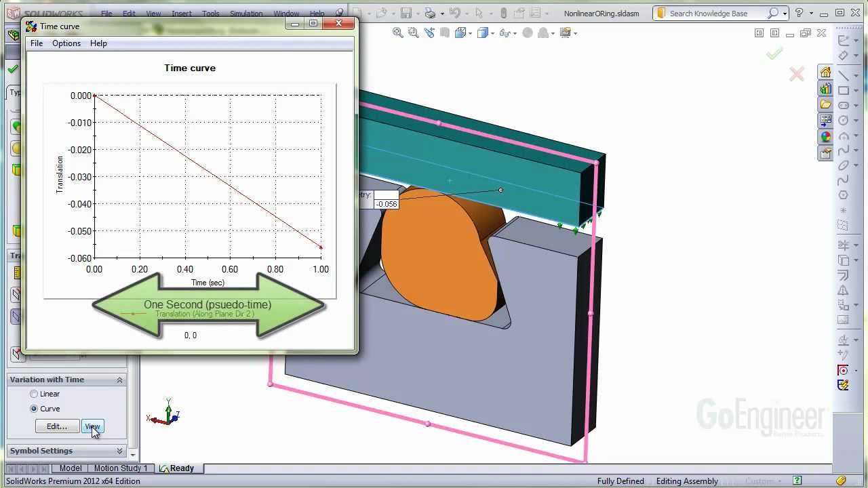Click the Editing Assembly status text
Image resolution: width=868 pixels, height=488 pixels.
(687, 481)
